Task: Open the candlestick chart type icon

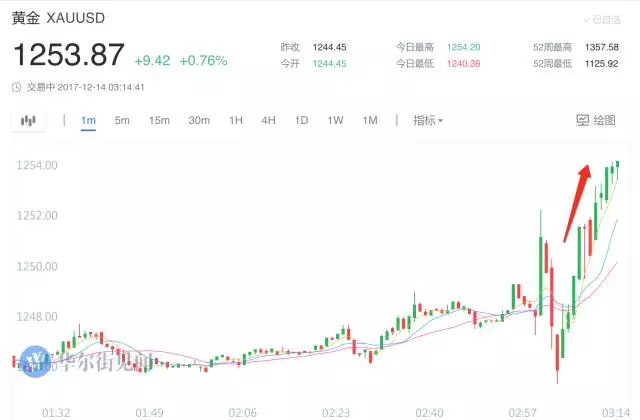Action: [29, 121]
